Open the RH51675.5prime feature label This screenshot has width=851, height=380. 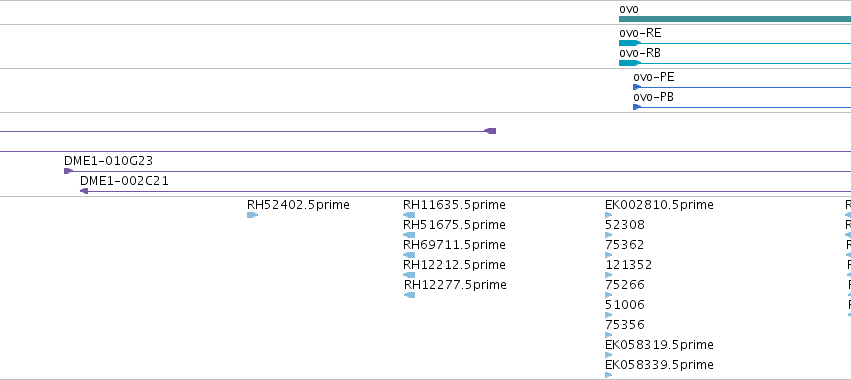tap(454, 225)
